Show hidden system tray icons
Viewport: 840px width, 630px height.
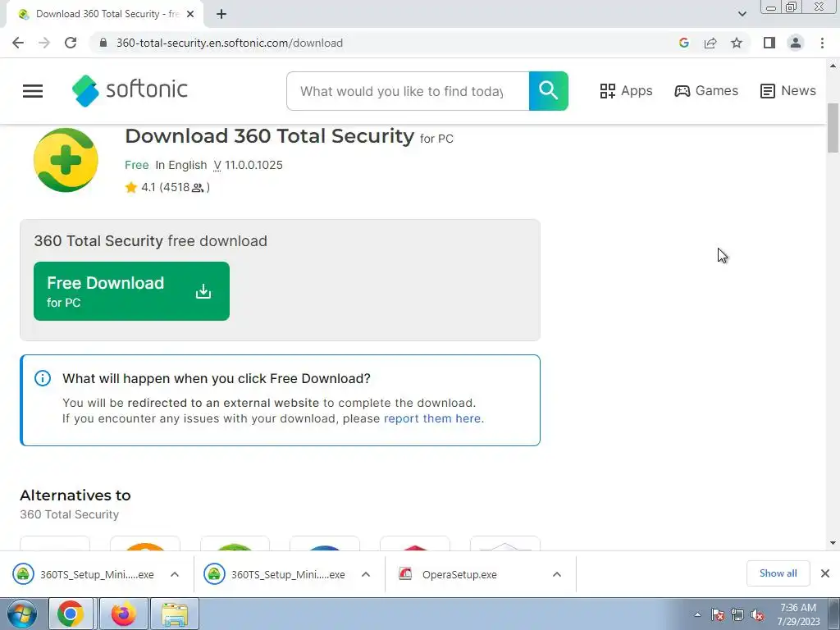pyautogui.click(x=697, y=614)
